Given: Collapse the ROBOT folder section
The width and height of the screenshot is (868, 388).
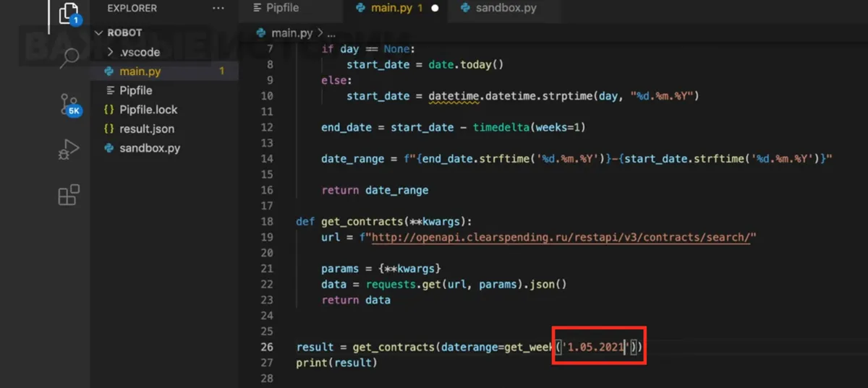Looking at the screenshot, I should (x=100, y=33).
